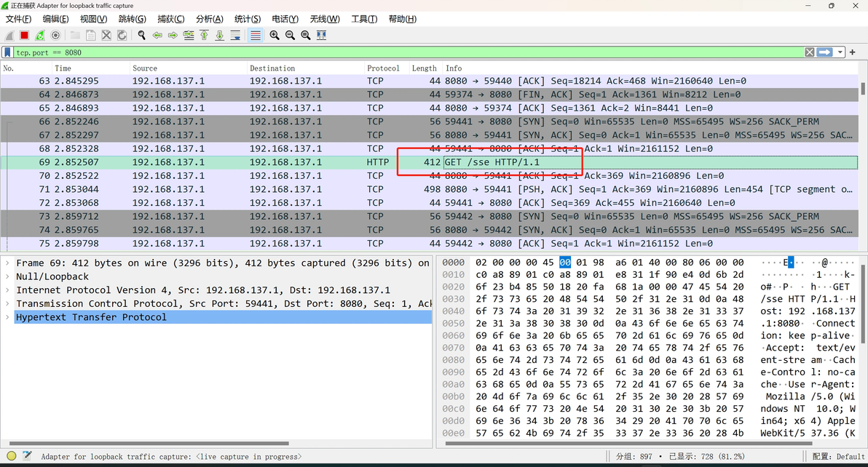This screenshot has width=868, height=467.
Task: Sort packets by the Info column header
Action: coord(650,68)
